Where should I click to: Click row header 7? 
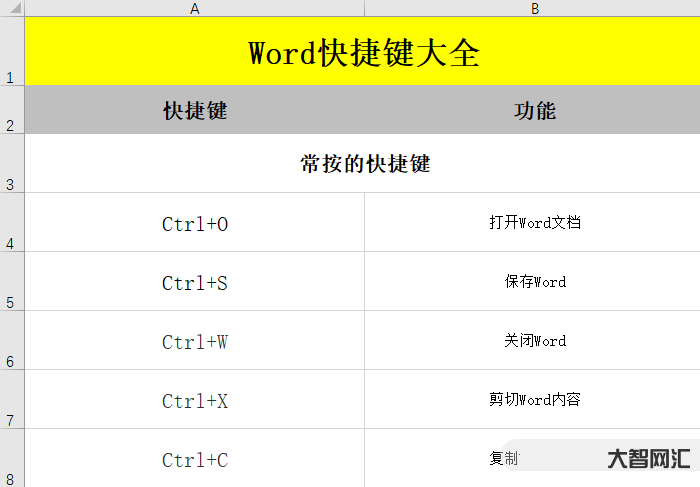[x=11, y=400]
